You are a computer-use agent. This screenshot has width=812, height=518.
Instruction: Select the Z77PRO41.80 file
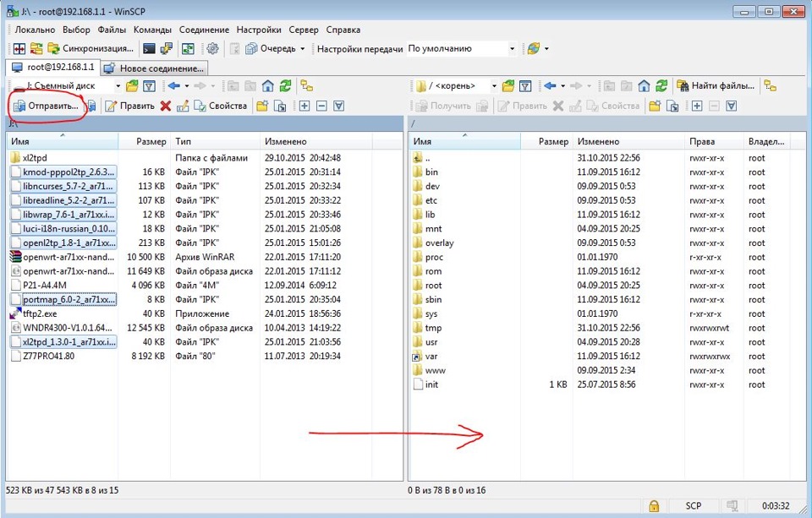[48, 356]
